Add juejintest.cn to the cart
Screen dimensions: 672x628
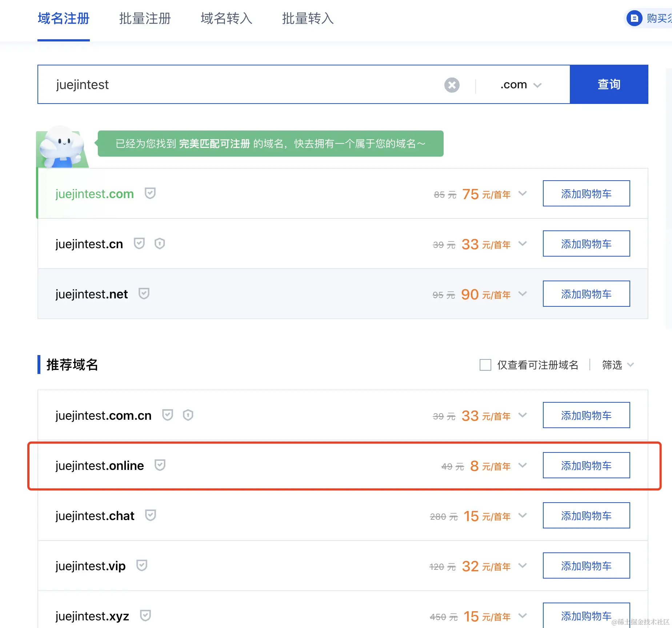click(586, 243)
